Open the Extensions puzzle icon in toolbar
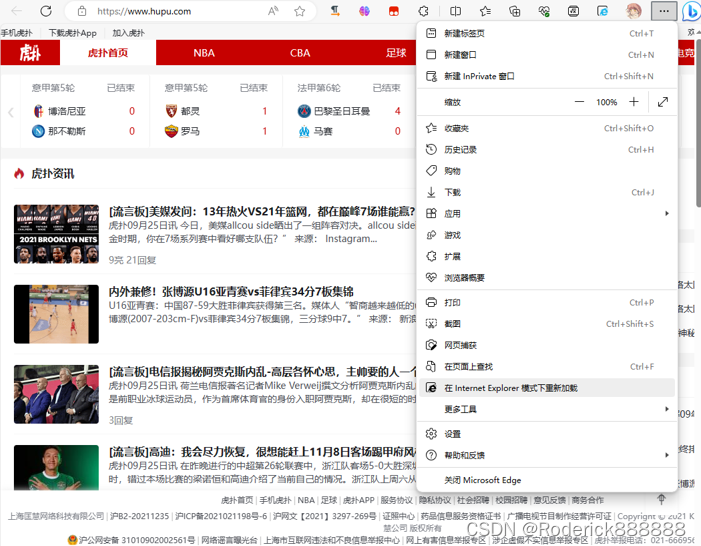The width and height of the screenshot is (701, 546). [x=423, y=11]
